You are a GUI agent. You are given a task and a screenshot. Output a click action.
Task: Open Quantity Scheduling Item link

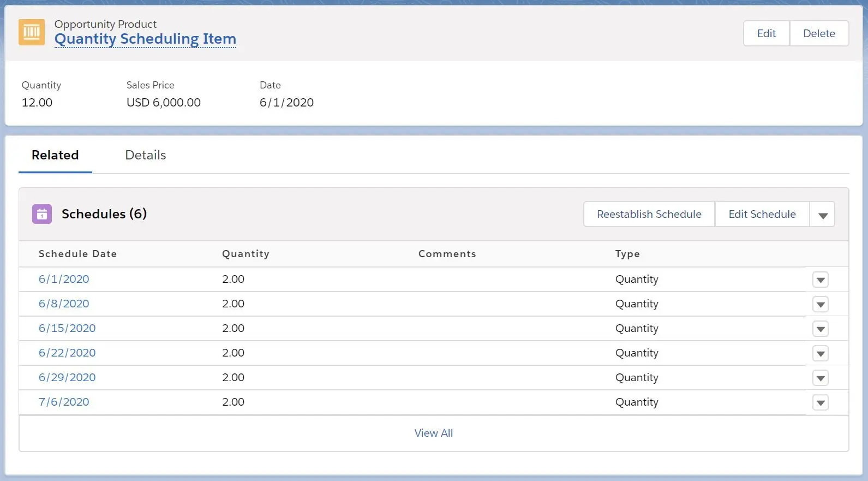[x=145, y=39]
